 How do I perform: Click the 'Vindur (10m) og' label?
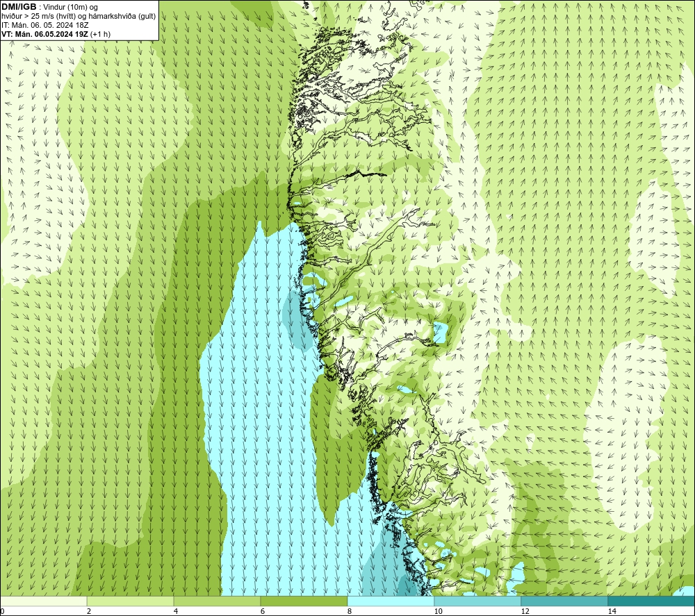tap(70, 8)
